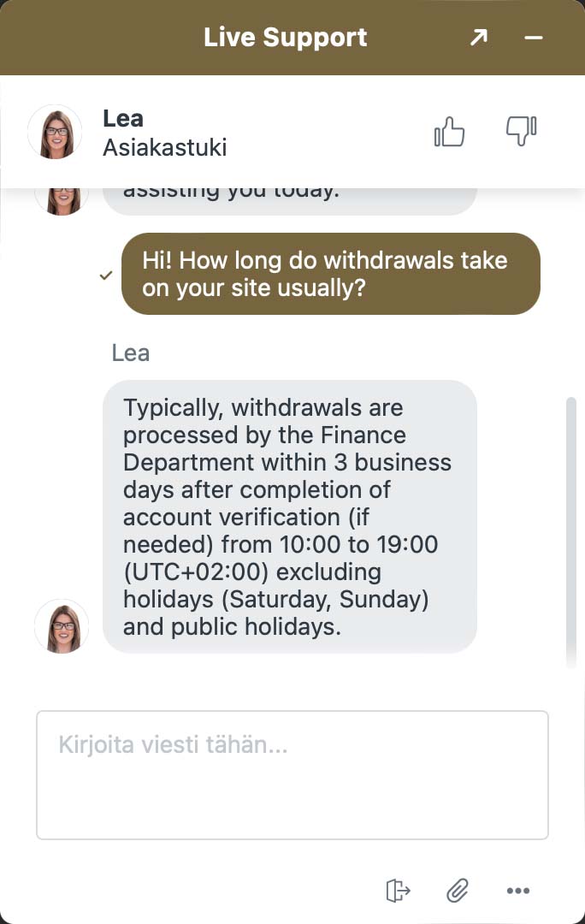Minimize the Live Support chat widget
The image size is (585, 924).
pos(534,38)
